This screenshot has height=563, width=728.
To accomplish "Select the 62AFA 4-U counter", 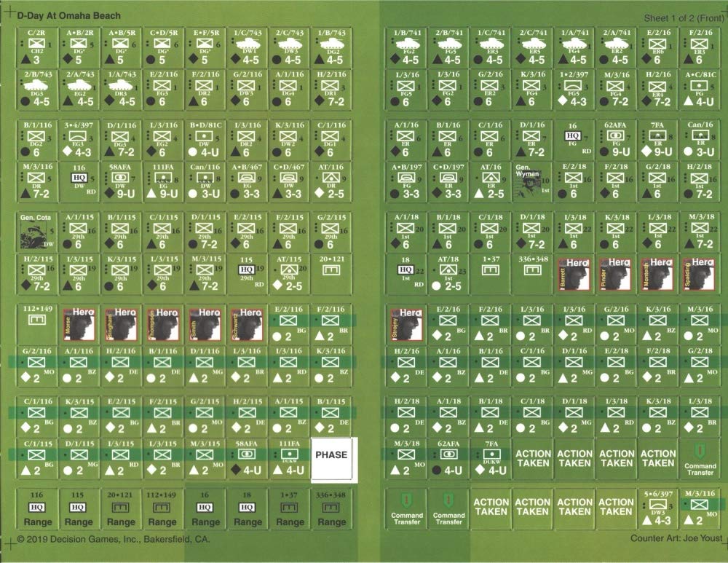I will pos(448,458).
